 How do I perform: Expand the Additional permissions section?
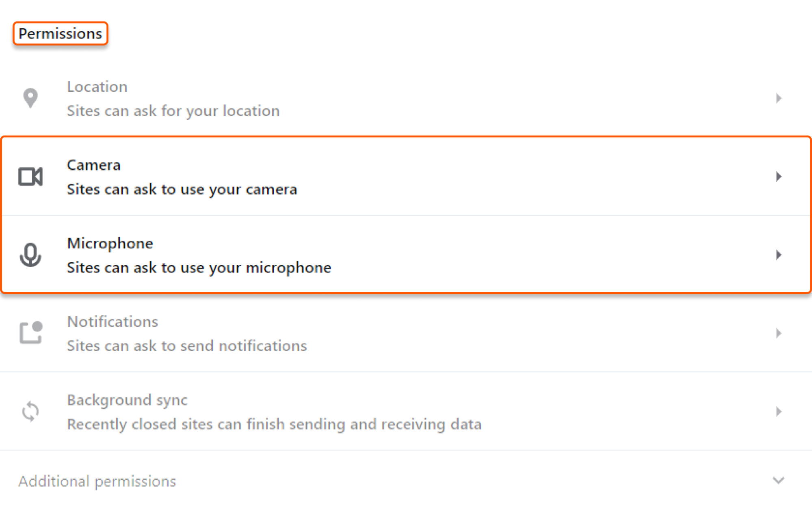(x=778, y=481)
